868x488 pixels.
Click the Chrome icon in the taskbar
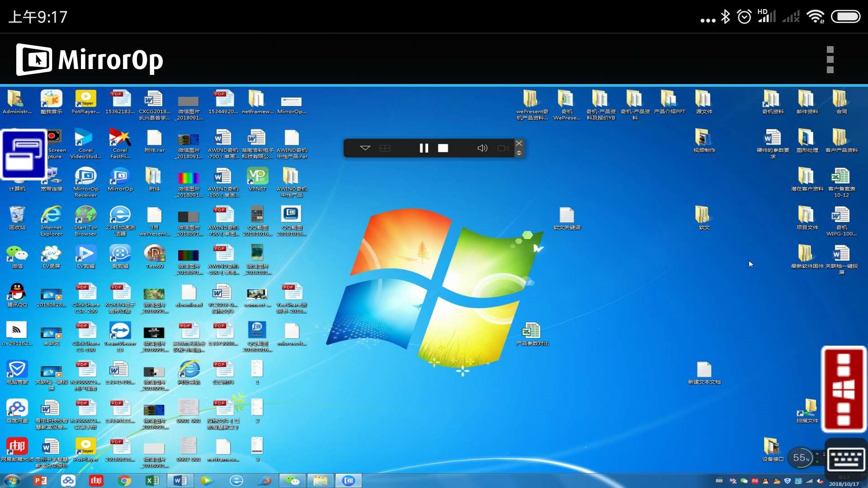coord(124,480)
